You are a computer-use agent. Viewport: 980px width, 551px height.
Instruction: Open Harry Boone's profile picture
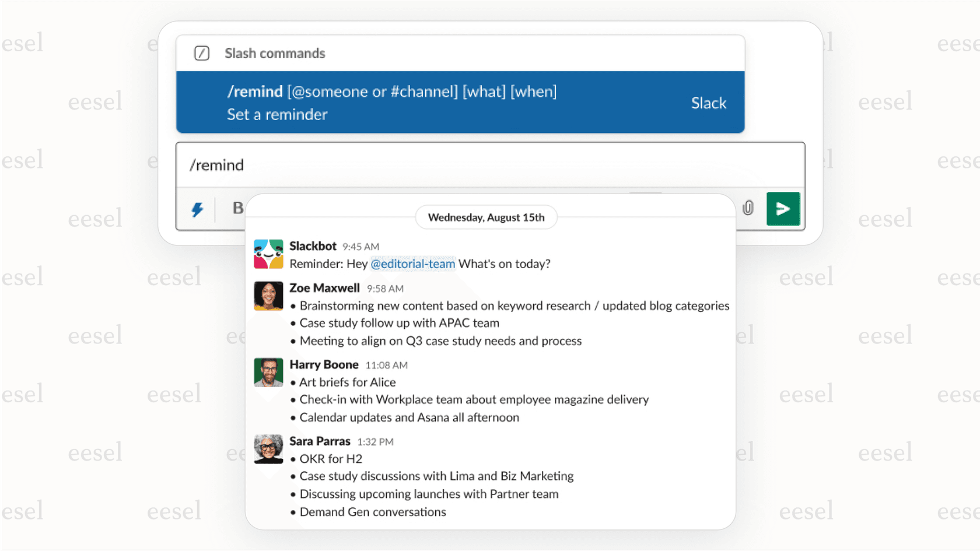tap(268, 372)
